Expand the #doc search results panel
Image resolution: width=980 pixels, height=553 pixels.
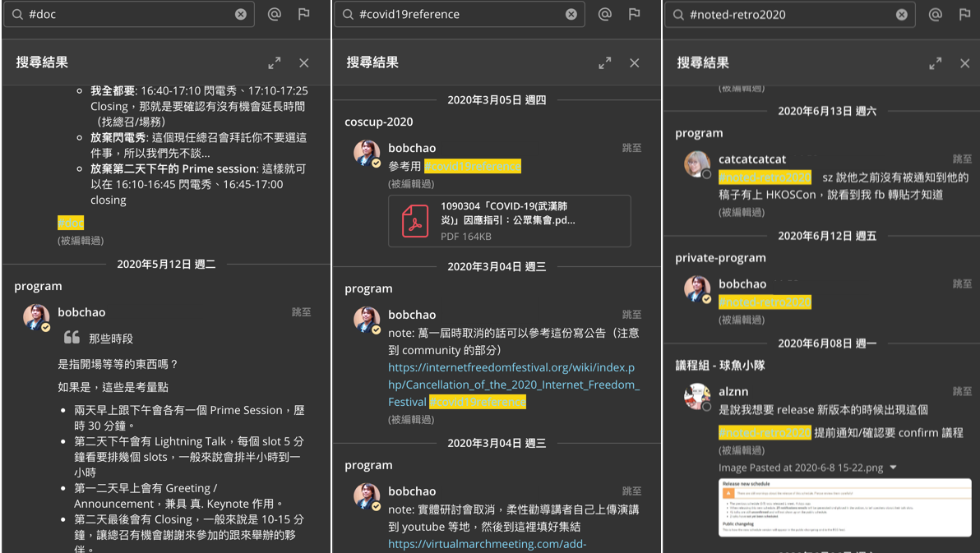coord(275,63)
